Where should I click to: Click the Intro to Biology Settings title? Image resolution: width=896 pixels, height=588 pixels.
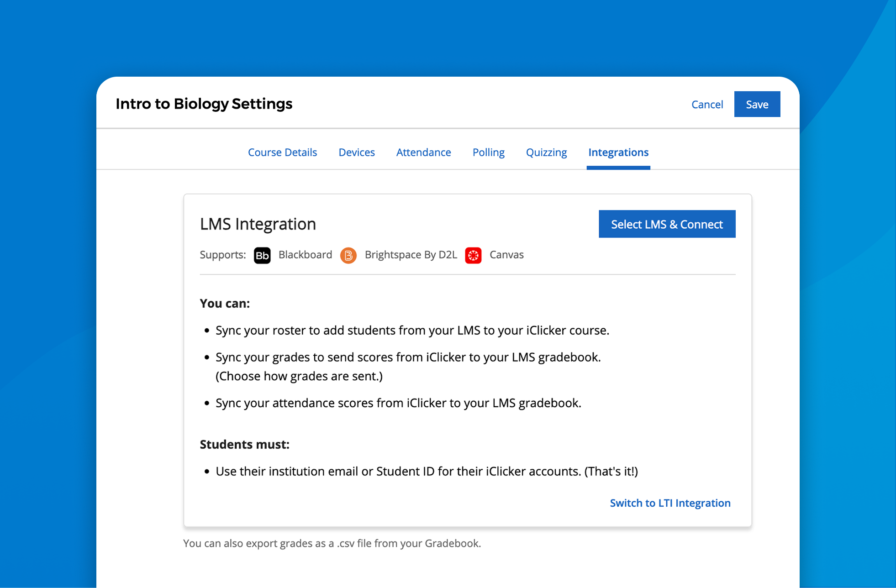204,104
